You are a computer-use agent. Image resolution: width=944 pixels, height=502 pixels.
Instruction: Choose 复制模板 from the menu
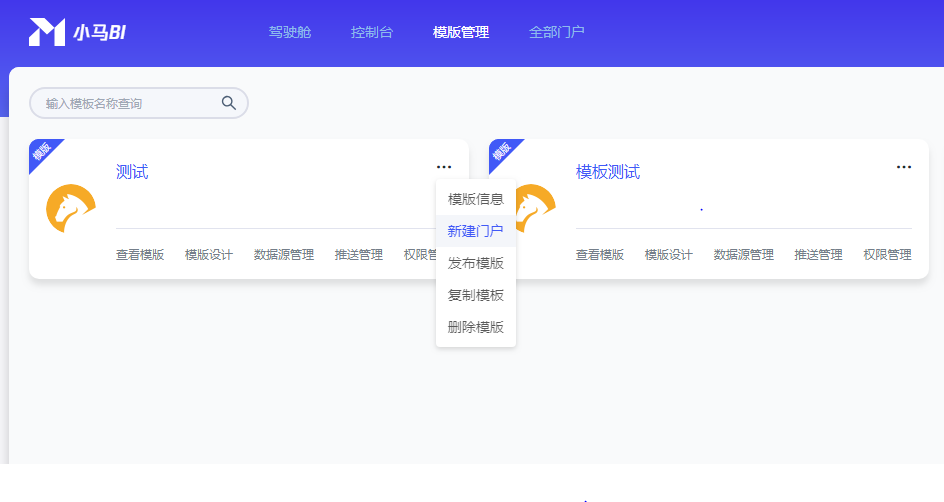476,295
